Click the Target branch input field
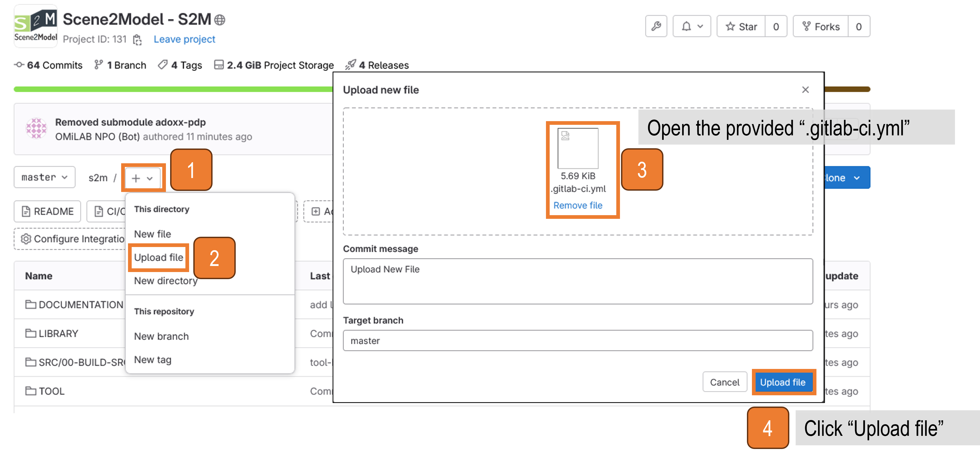The image size is (980, 454). point(579,341)
